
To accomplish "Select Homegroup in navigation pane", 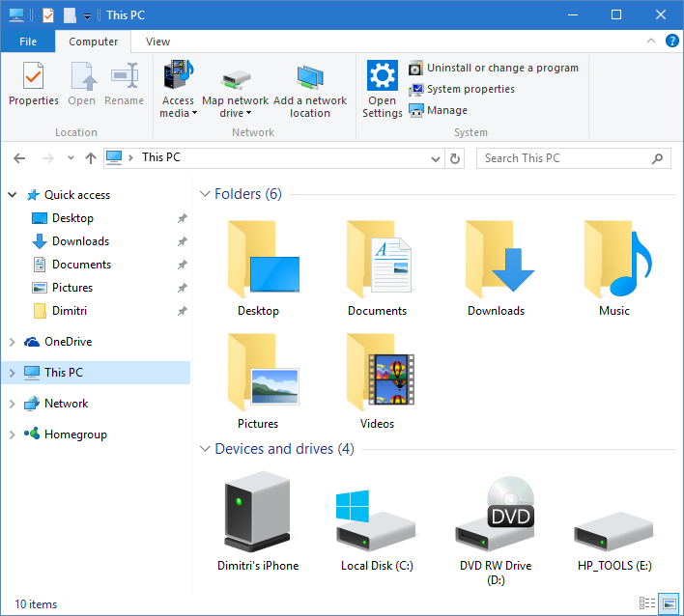I will (x=75, y=434).
